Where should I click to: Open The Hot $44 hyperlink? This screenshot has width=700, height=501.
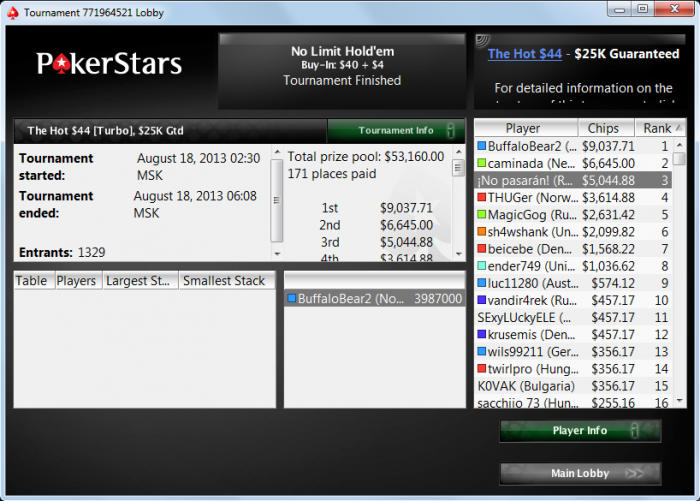tap(525, 54)
